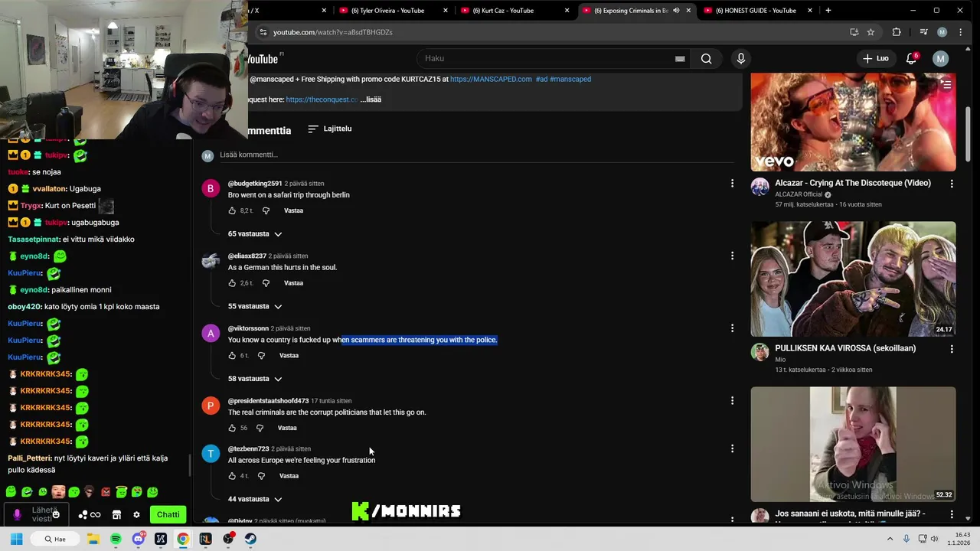The image size is (980, 551).
Task: Open the on-screen keyboard icon in search box
Action: (680, 59)
